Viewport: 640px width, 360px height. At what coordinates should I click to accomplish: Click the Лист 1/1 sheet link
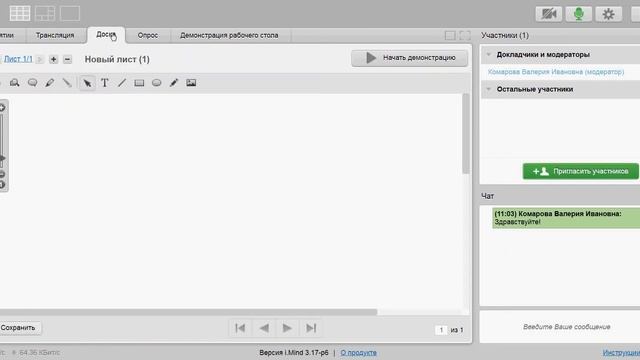18,59
